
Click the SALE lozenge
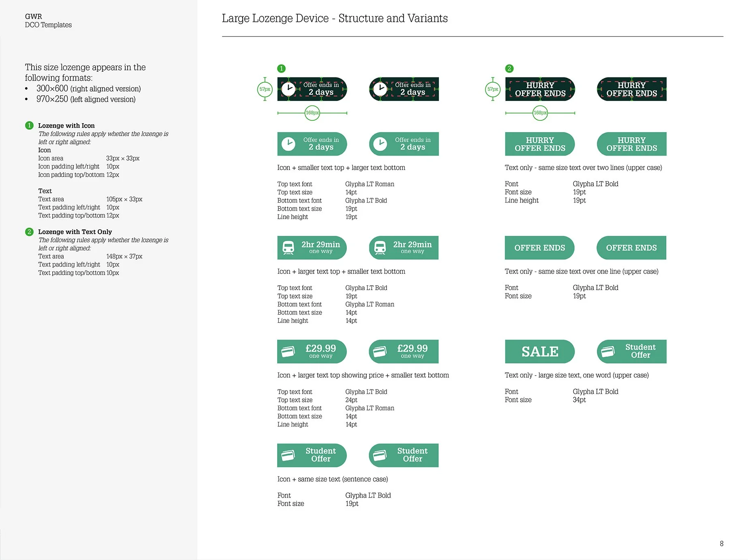540,351
